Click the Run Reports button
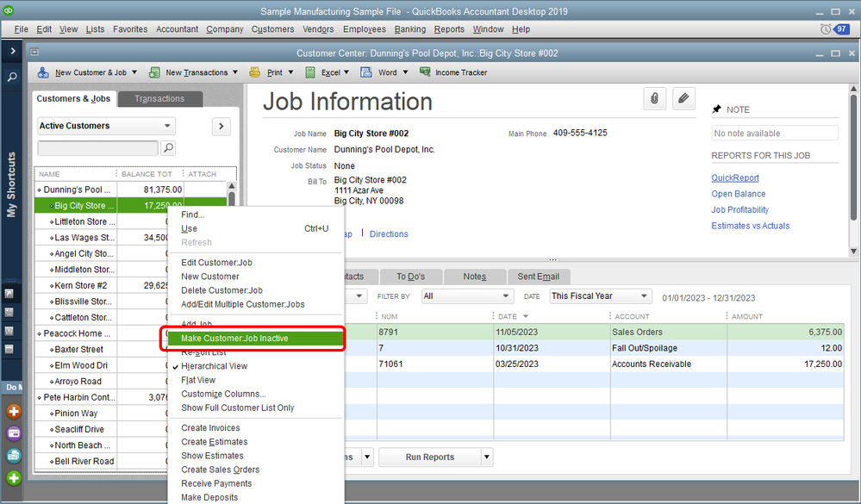This screenshot has height=504, width=861. coord(429,457)
